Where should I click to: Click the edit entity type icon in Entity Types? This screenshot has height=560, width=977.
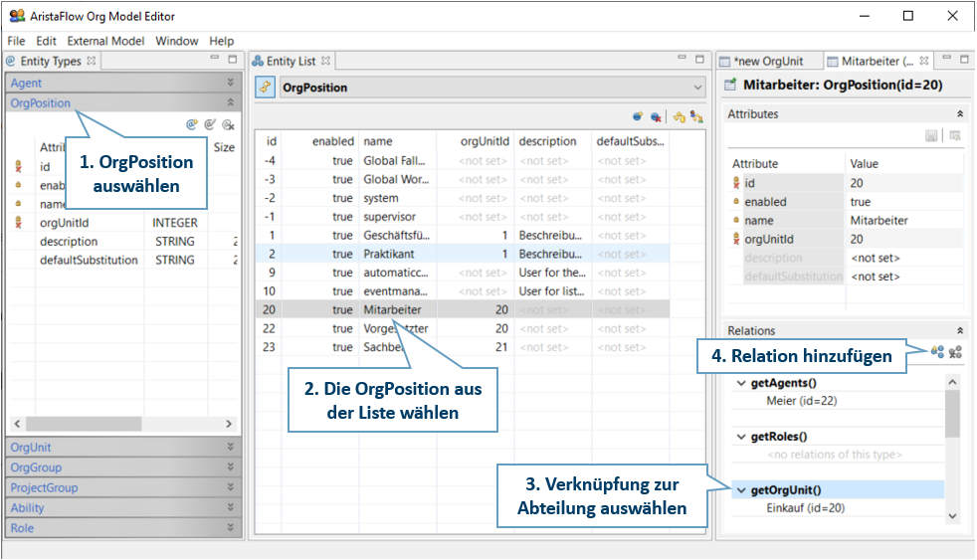(x=210, y=124)
